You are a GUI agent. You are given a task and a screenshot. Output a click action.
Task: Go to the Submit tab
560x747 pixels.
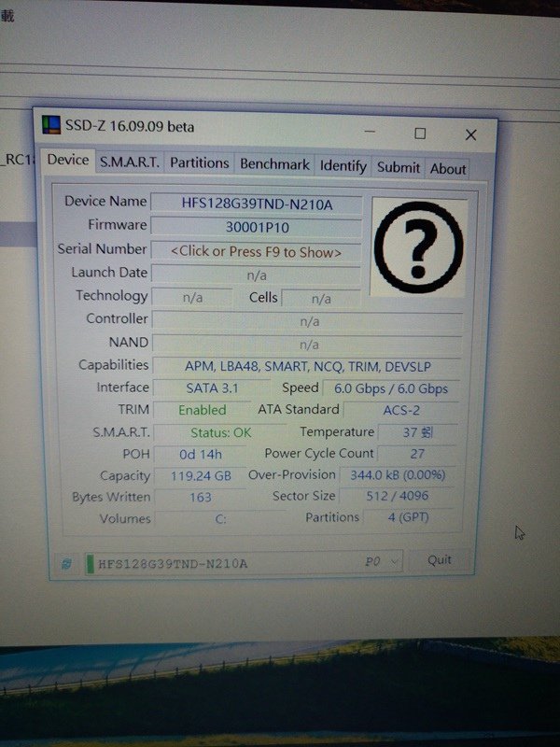click(399, 167)
